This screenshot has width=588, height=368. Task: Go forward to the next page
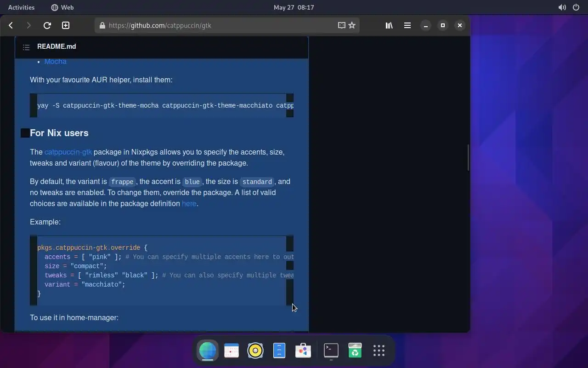(28, 25)
